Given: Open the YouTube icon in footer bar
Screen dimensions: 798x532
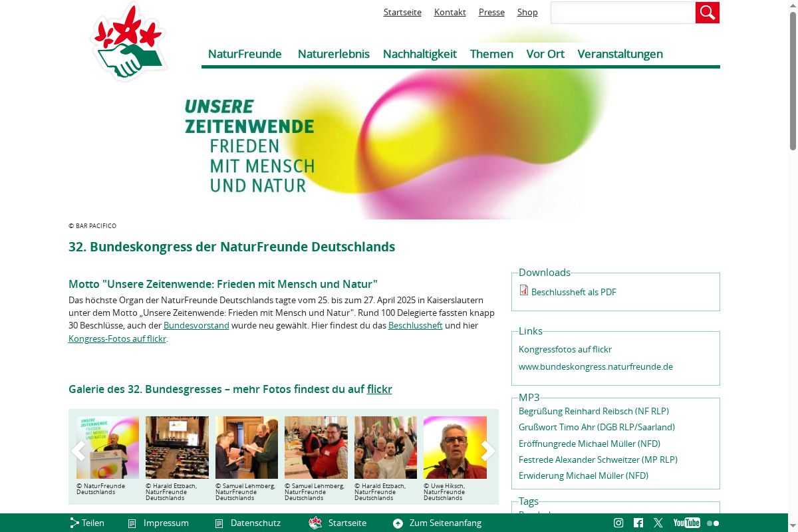Looking at the screenshot, I should (x=686, y=523).
